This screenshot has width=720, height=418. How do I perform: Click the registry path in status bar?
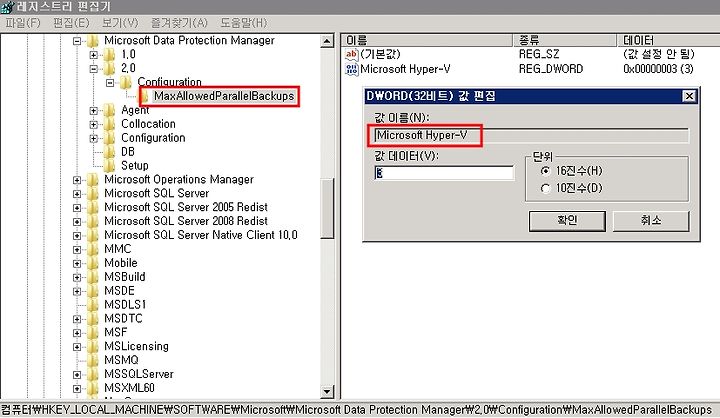pyautogui.click(x=356, y=410)
